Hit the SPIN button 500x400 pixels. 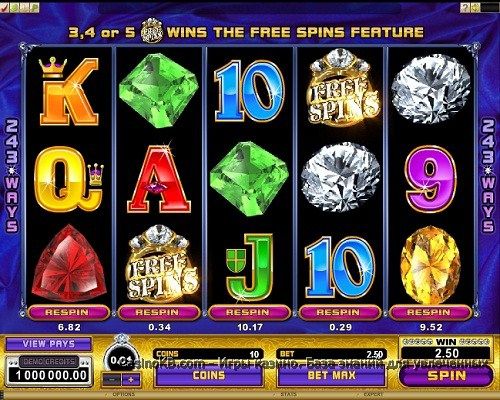(446, 376)
